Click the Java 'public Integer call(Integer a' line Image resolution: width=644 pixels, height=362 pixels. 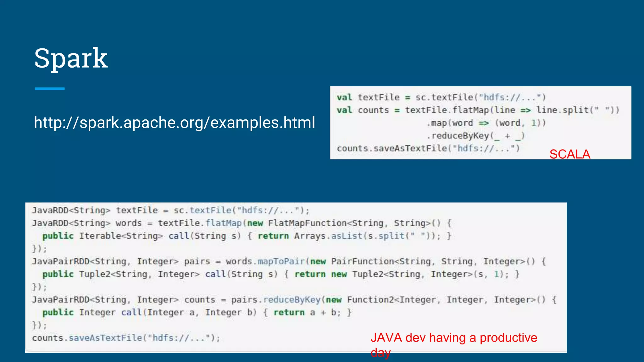point(197,313)
